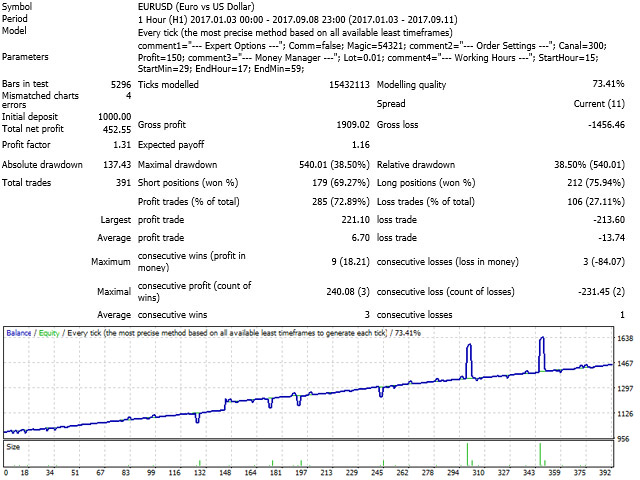Viewport: 640px width, 480px height.
Task: Click the Gross loss value -1456.46
Action: (x=608, y=123)
